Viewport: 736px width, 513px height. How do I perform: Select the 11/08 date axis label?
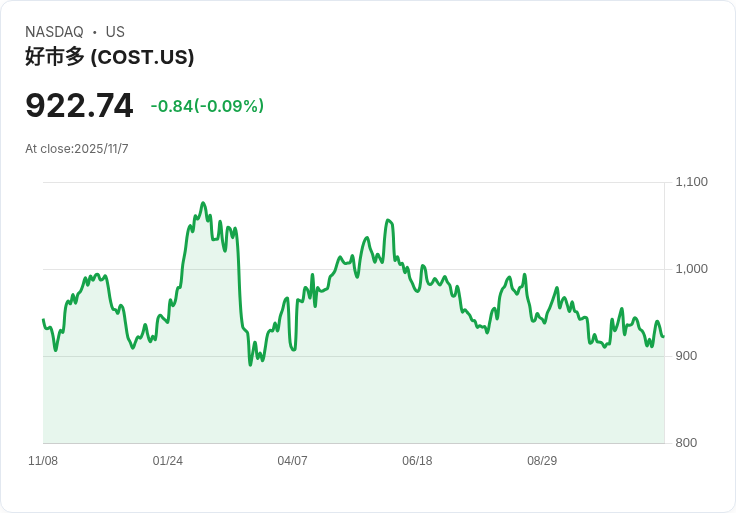43,461
